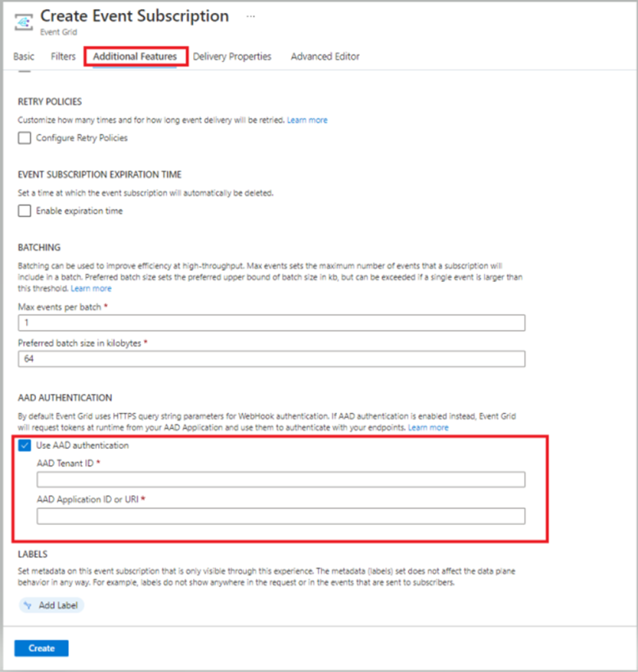This screenshot has height=672, width=638.
Task: Click the Create Event Subscription title
Action: 135,16
